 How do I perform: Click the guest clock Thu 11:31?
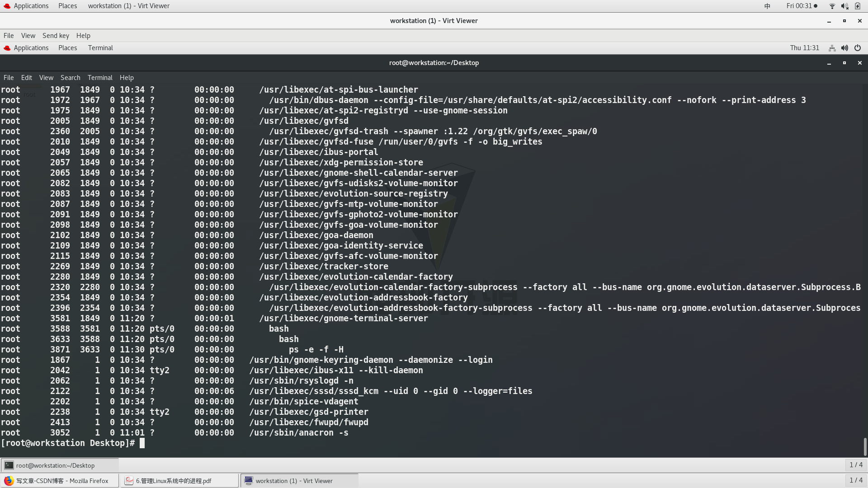point(804,48)
